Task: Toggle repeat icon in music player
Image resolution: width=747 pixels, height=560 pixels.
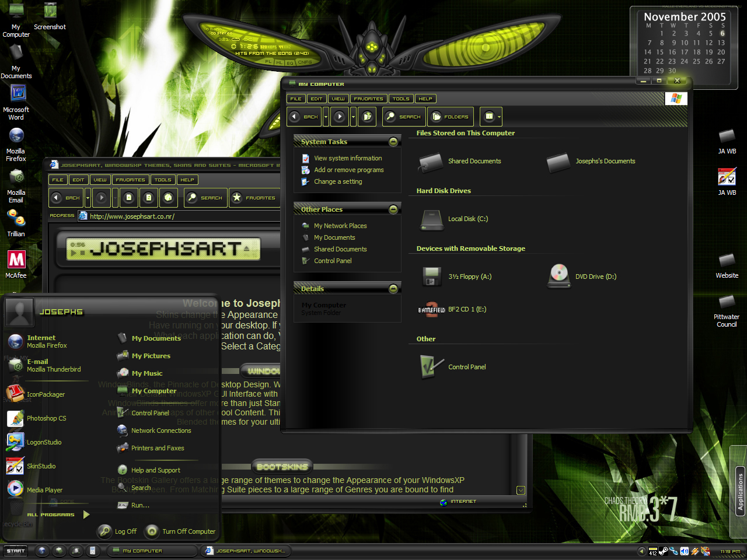Action: (236, 39)
